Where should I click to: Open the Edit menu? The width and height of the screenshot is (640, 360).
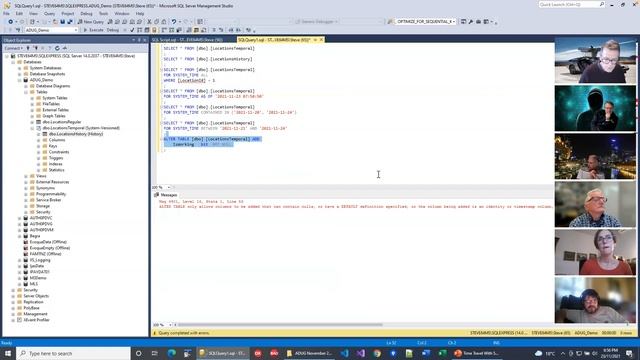point(19,13)
